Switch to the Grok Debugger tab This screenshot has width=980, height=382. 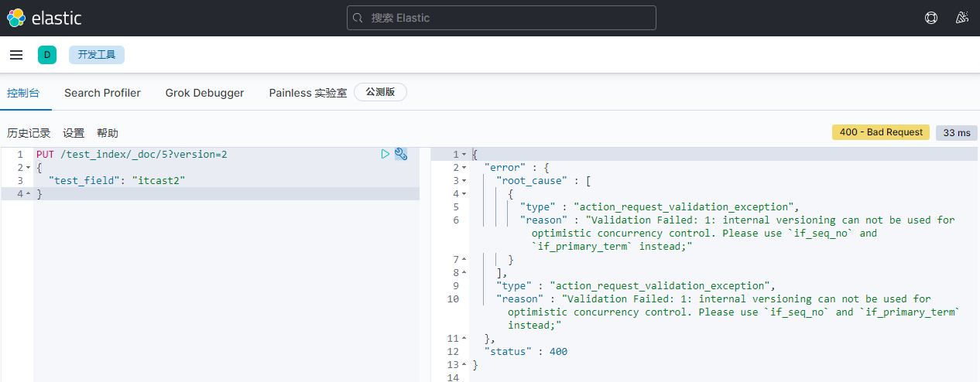click(x=204, y=93)
